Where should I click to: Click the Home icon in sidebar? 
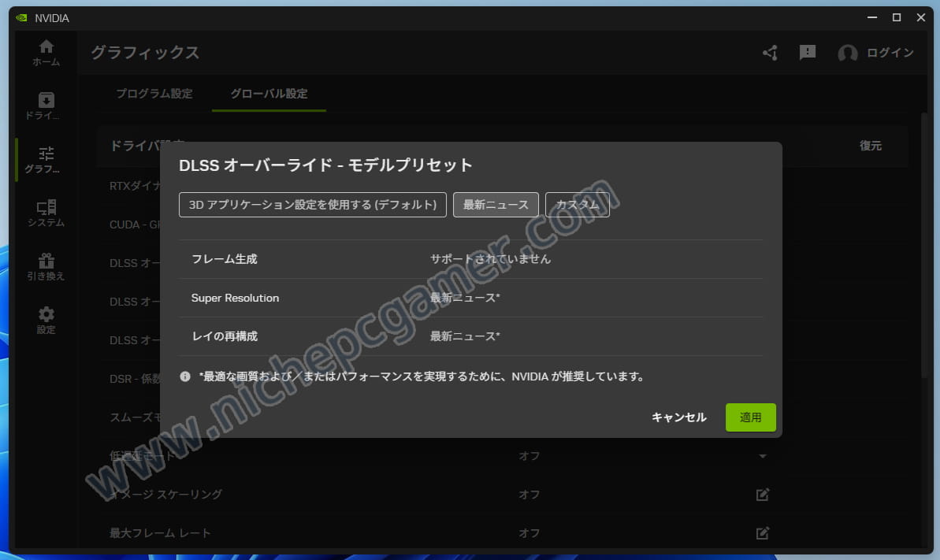click(46, 47)
